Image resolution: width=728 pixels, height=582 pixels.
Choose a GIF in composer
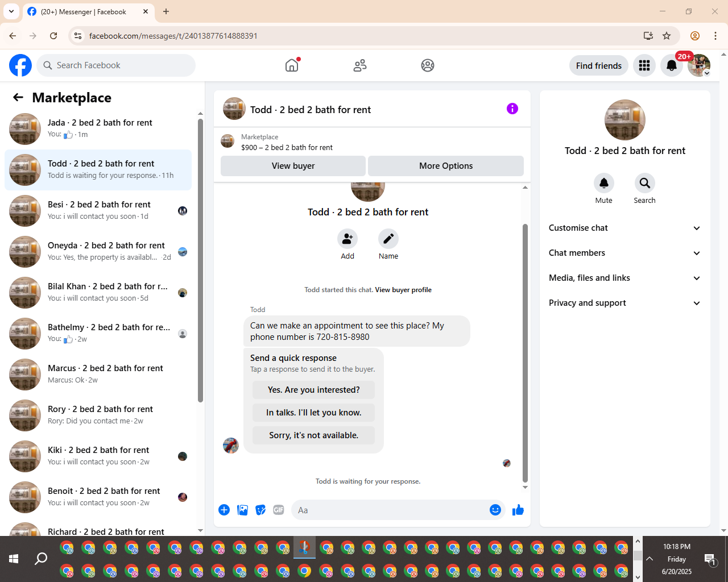tap(279, 510)
